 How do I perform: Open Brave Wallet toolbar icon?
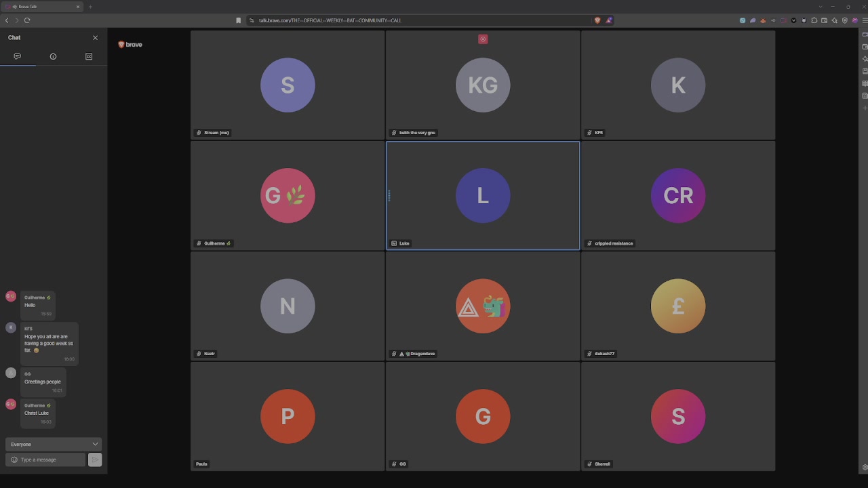[824, 20]
